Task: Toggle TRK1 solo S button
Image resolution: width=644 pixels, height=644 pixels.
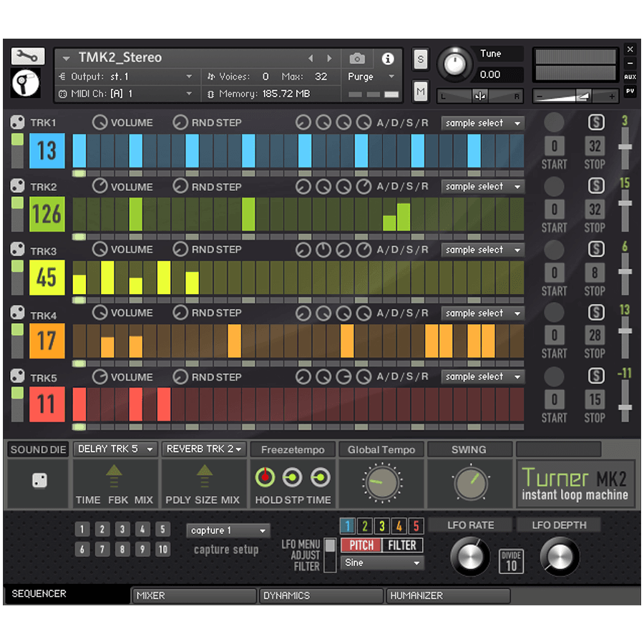Action: [x=596, y=122]
